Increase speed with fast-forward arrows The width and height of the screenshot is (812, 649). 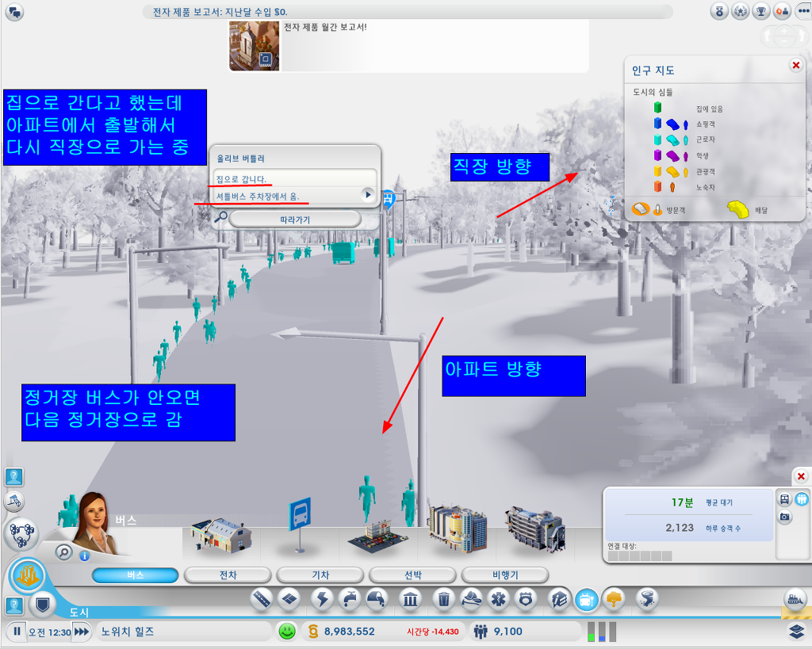82,632
